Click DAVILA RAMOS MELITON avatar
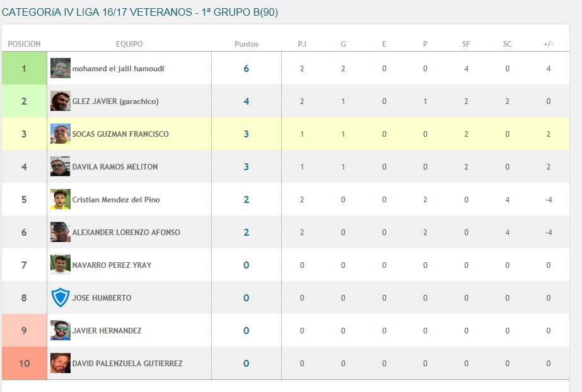582x392 pixels. 61,166
